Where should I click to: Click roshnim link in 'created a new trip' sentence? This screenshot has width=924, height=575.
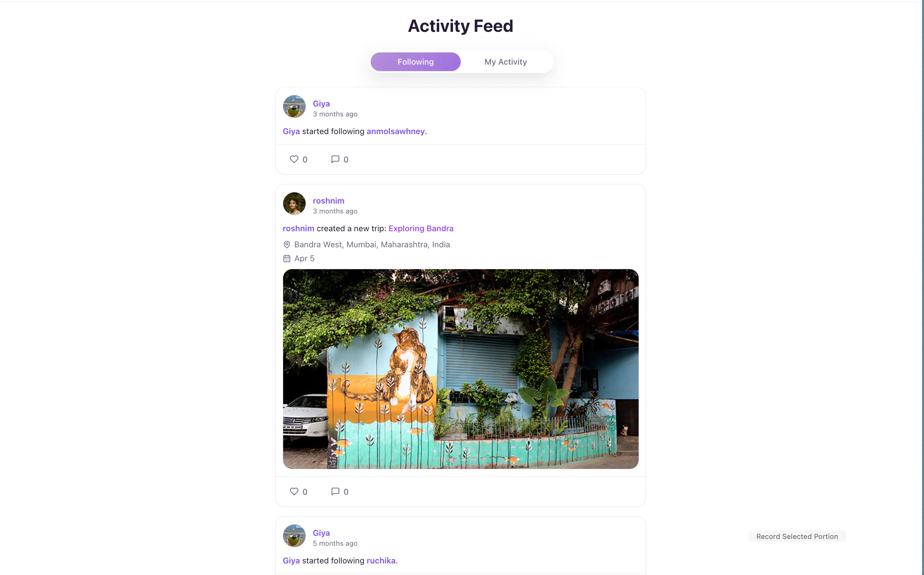click(298, 229)
